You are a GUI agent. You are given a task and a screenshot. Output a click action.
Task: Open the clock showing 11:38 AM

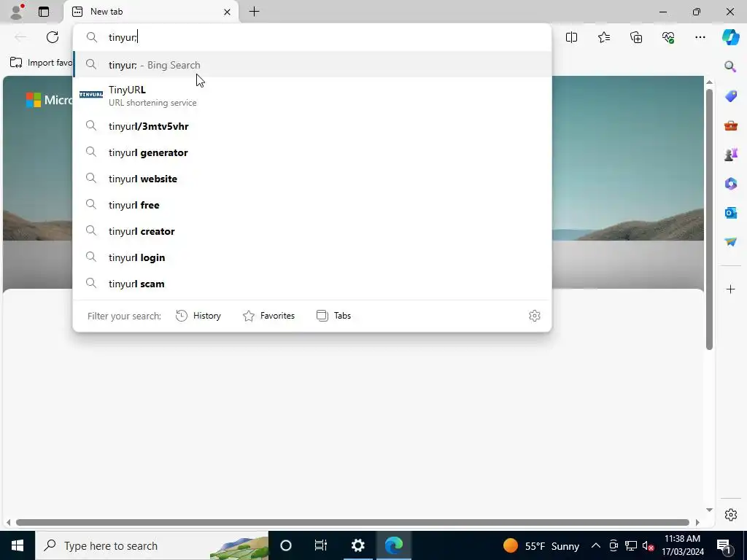point(683,545)
